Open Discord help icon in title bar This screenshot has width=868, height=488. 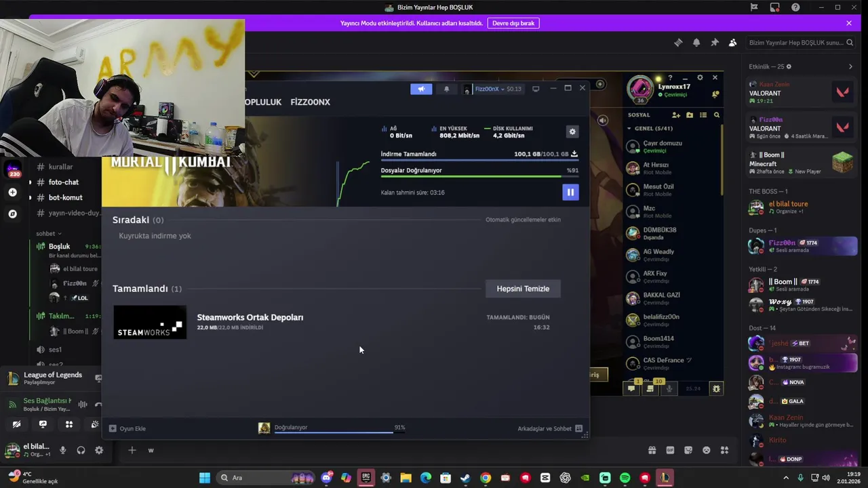795,7
